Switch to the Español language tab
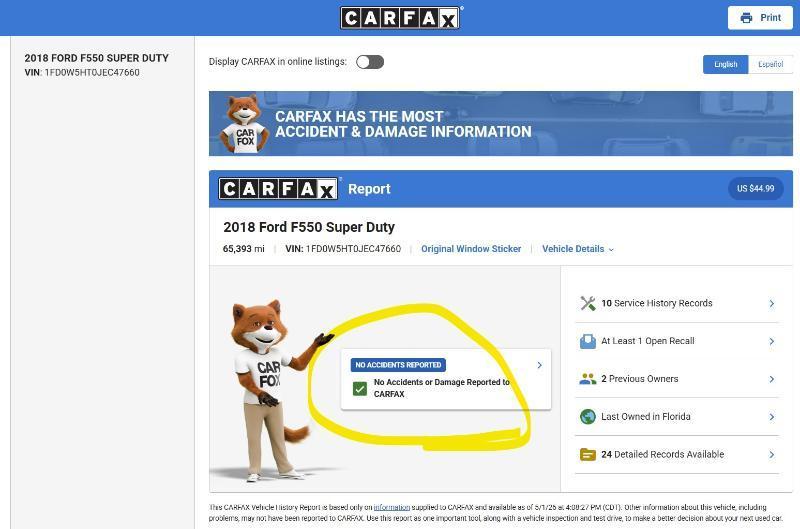 pyautogui.click(x=770, y=64)
